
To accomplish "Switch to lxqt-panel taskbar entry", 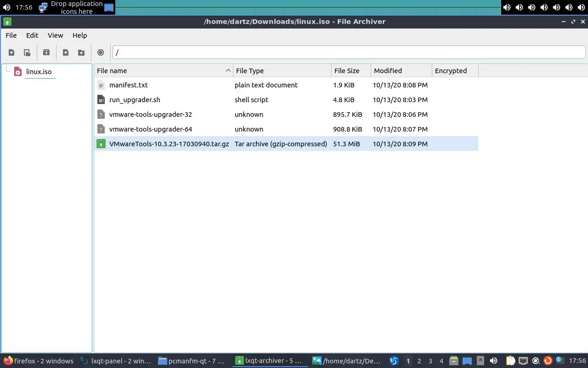I will (x=115, y=361).
